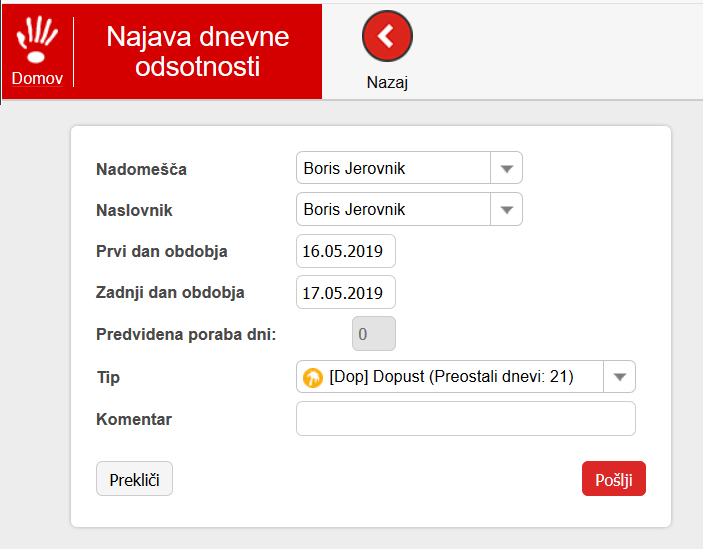The width and height of the screenshot is (703, 549).
Task: Click the red Nazaj back arrow icon
Action: (387, 36)
